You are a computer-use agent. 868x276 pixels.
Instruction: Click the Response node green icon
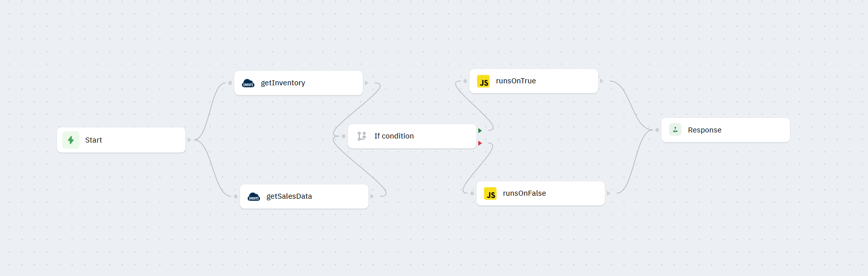tap(675, 130)
